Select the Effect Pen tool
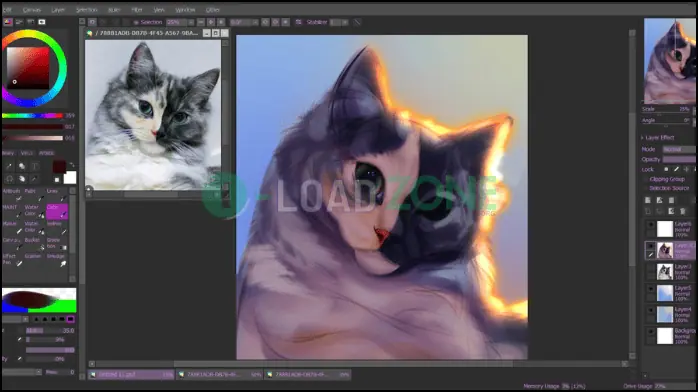Screen dimensions: 698x392 tap(12, 260)
